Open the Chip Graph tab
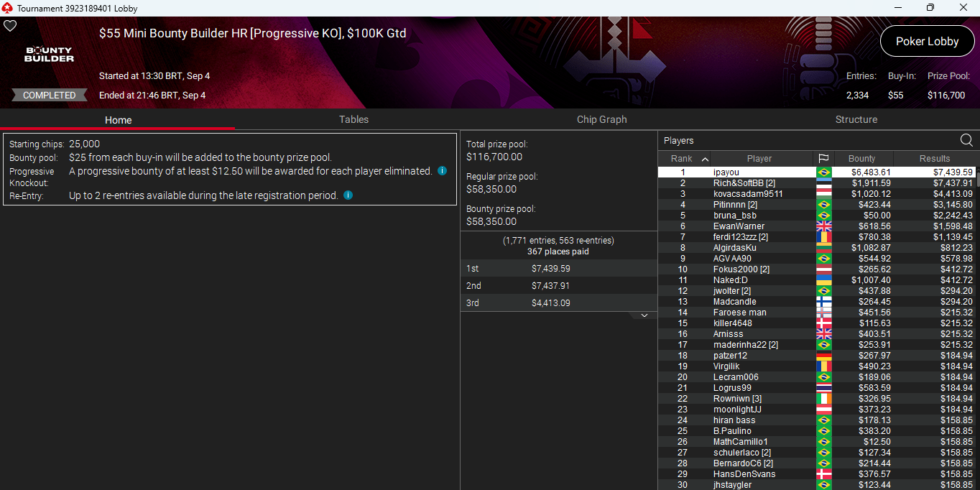The height and width of the screenshot is (490, 980). (x=601, y=119)
